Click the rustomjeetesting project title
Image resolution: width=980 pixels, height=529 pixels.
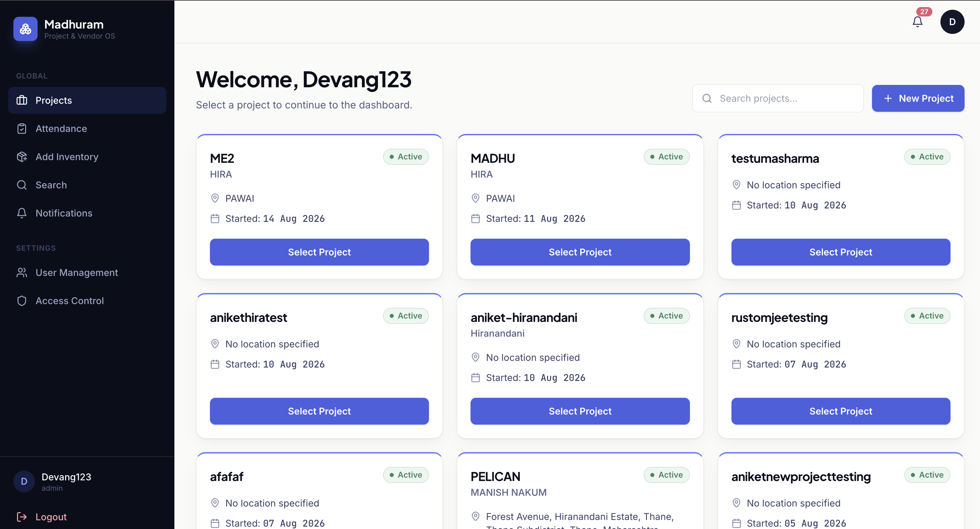click(x=779, y=318)
